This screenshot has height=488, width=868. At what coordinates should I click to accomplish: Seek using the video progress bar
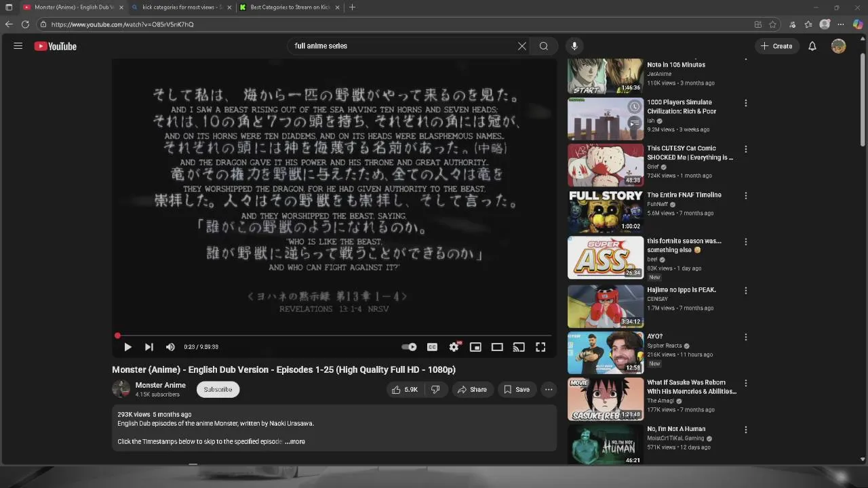point(334,335)
